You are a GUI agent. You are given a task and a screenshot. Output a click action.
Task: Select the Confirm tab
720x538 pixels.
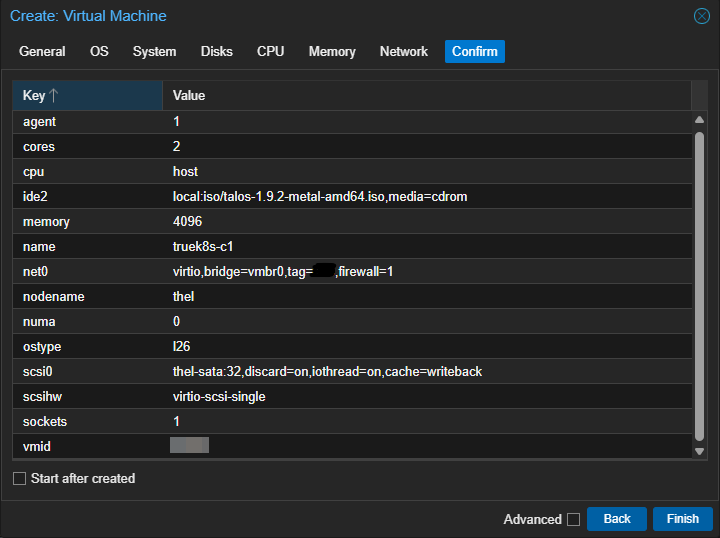tap(475, 52)
